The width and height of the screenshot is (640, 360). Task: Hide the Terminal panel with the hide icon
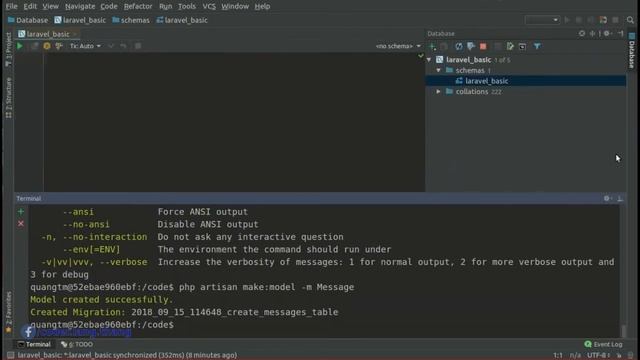[x=620, y=198]
